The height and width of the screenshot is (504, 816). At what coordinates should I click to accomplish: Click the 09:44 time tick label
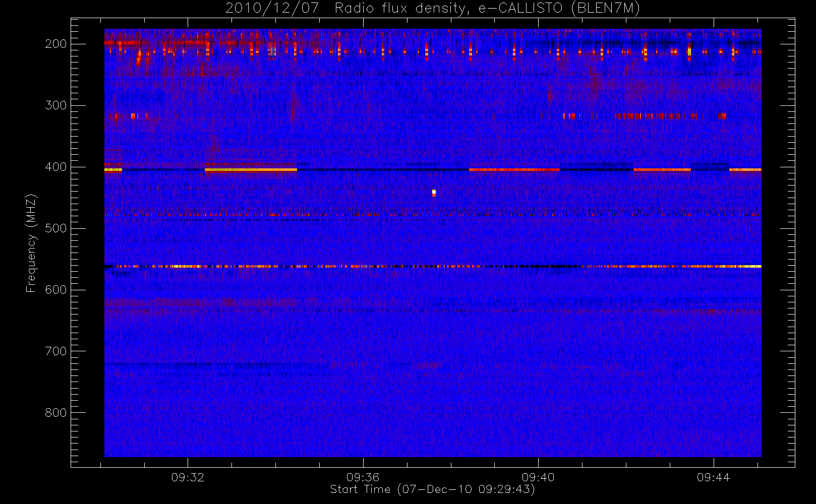tap(713, 477)
